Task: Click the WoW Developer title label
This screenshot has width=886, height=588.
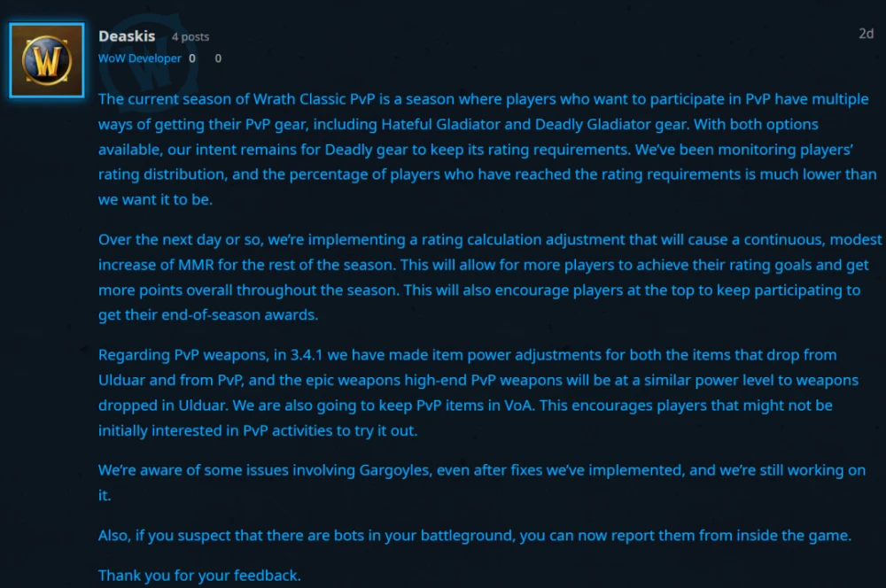Action: pos(140,58)
